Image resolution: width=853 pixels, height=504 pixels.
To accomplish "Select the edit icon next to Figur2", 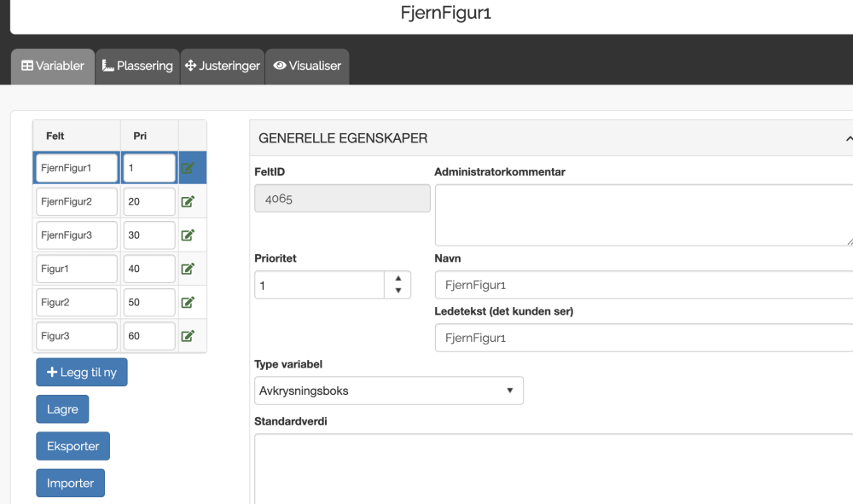I will click(x=189, y=302).
